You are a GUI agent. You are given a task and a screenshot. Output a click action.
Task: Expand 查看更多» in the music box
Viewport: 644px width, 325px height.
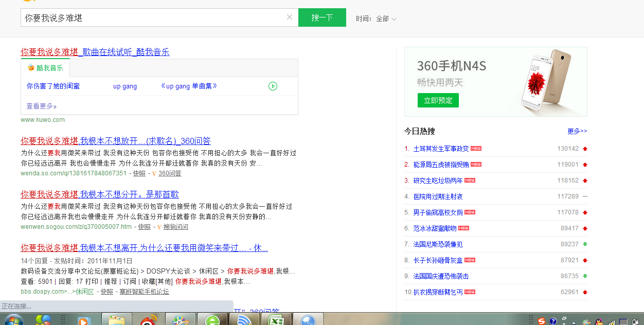tap(42, 106)
